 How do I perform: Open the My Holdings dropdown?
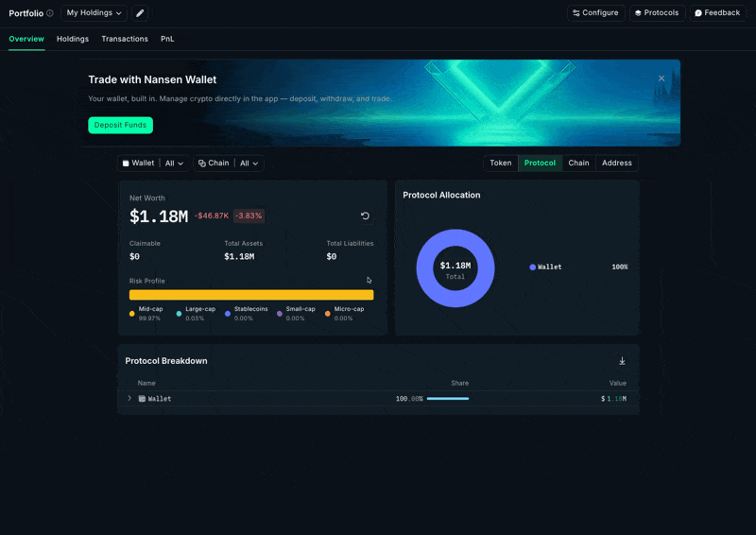[94, 13]
